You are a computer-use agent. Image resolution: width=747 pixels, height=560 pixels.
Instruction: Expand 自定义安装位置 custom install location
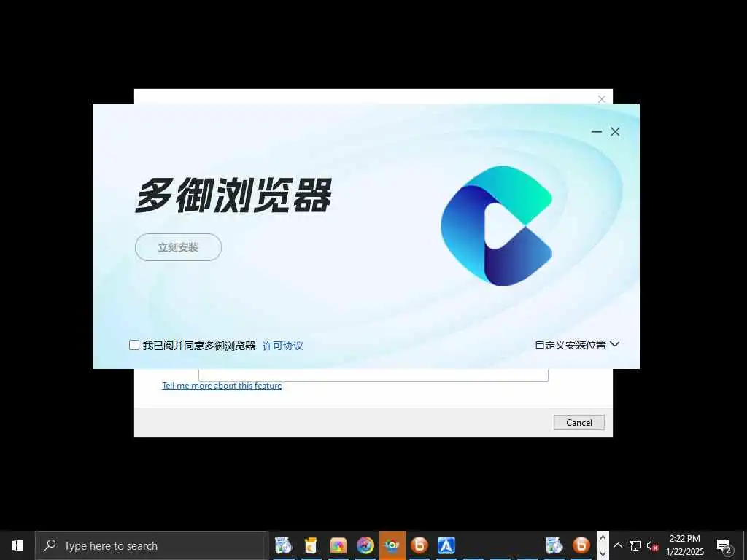(577, 345)
